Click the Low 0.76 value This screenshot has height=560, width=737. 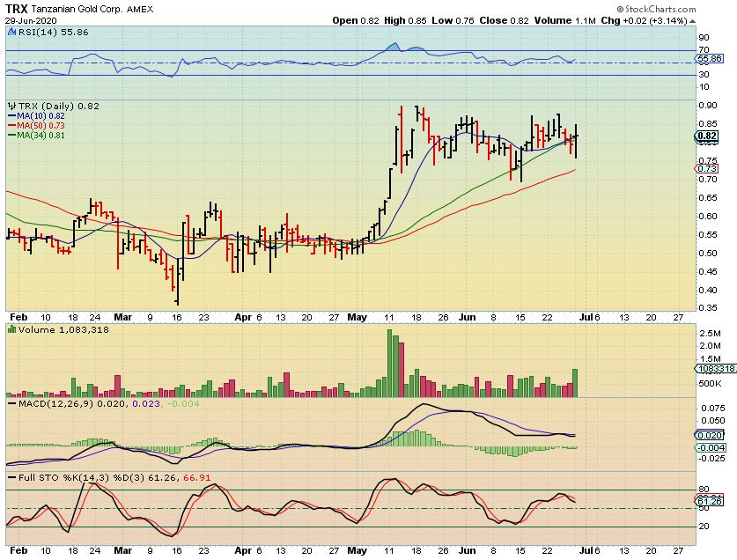point(453,20)
